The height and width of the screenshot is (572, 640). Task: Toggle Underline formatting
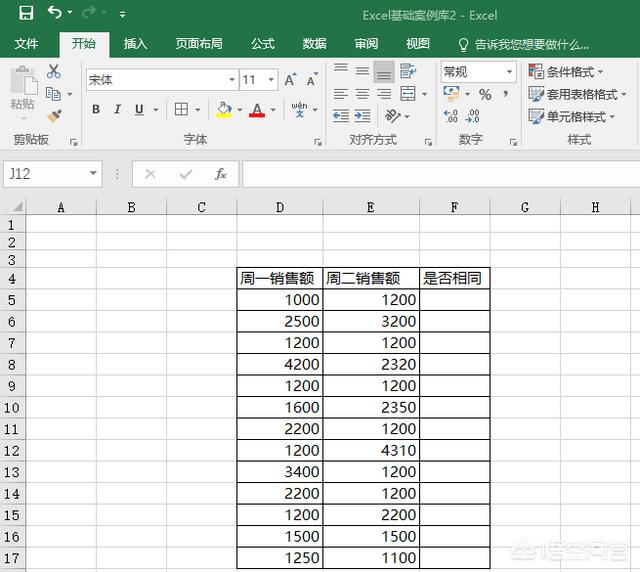tap(139, 109)
